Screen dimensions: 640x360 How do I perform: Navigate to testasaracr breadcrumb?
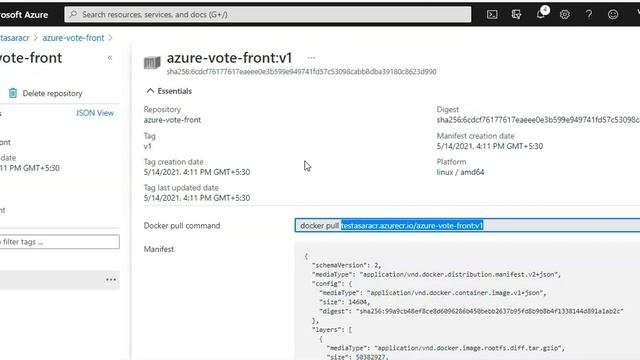pyautogui.click(x=15, y=38)
